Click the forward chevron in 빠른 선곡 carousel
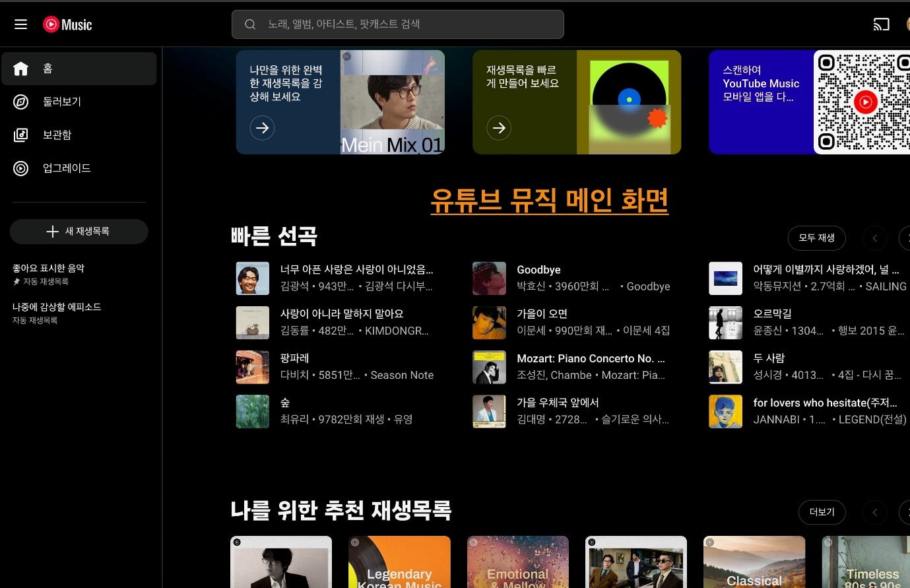 (908, 238)
